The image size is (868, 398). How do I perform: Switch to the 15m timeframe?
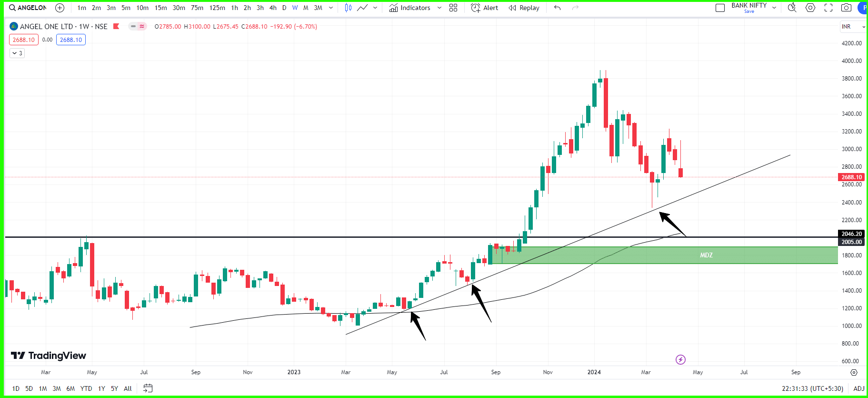[160, 8]
